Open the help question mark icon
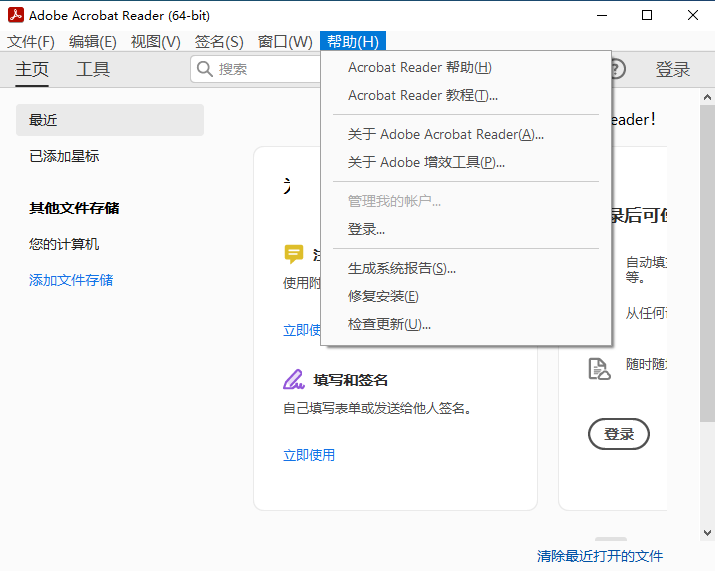Image resolution: width=715 pixels, height=571 pixels. (x=617, y=69)
